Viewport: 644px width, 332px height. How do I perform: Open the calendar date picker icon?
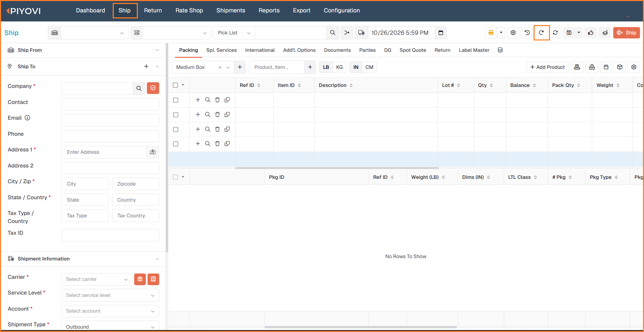click(x=441, y=33)
